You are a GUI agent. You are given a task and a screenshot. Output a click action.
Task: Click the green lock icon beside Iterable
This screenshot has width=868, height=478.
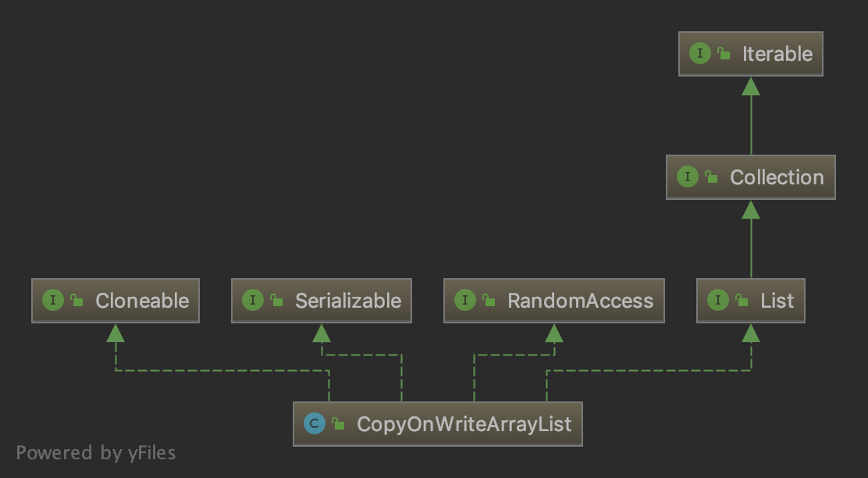coord(724,54)
